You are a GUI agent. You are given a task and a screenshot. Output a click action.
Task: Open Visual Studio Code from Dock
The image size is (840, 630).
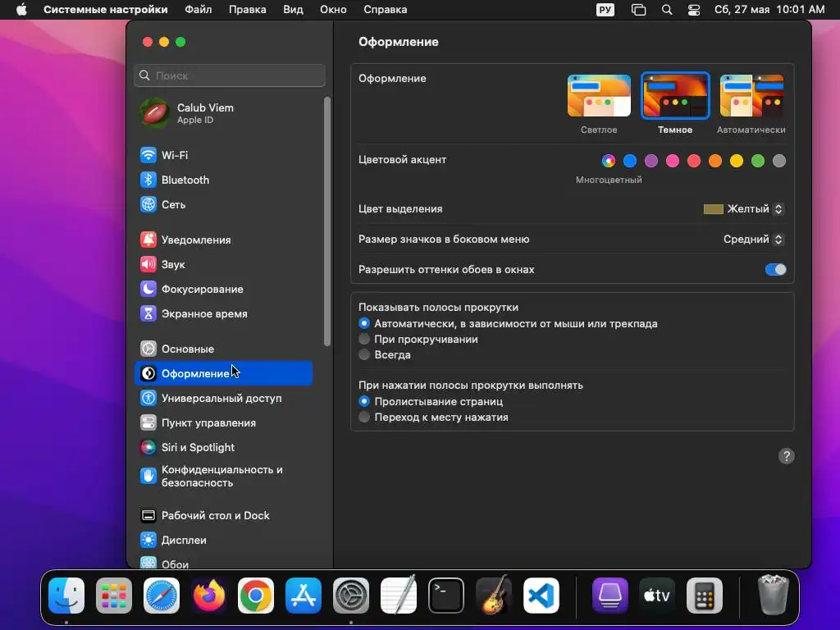point(541,596)
